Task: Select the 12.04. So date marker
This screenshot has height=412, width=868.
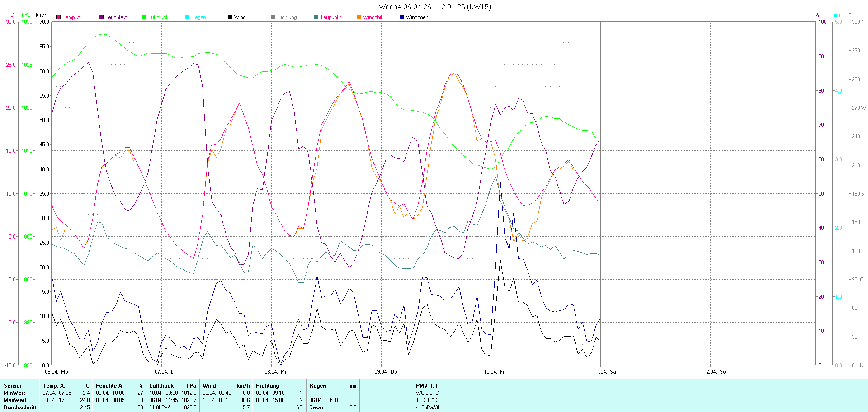Action: tap(714, 372)
